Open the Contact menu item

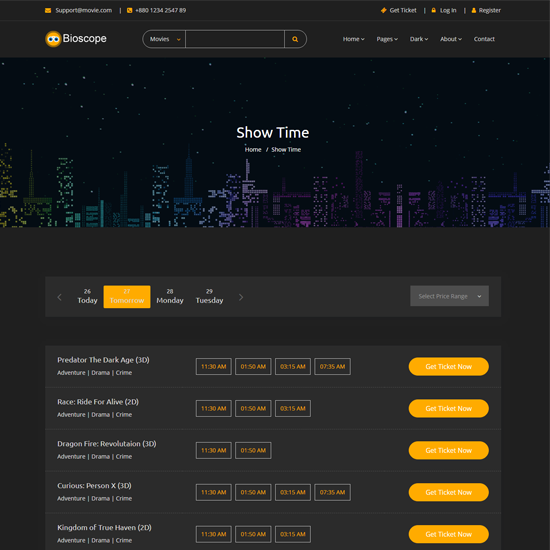click(484, 39)
